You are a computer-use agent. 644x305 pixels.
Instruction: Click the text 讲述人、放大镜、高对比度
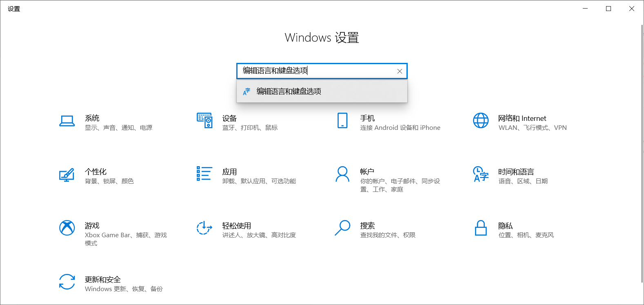[259, 235]
